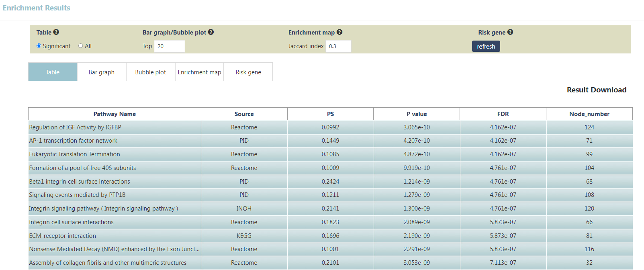Open the Risk gene tab
The image size is (644, 270).
point(248,72)
